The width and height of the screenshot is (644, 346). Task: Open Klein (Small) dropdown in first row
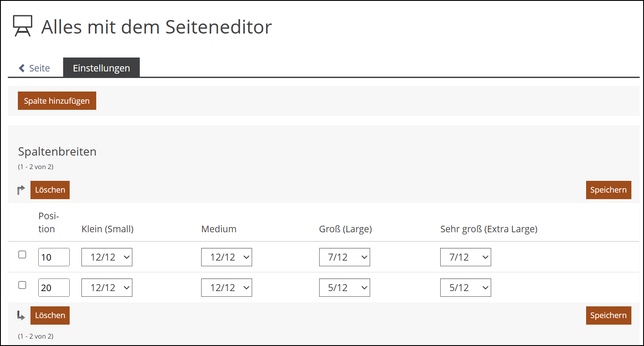click(x=107, y=257)
